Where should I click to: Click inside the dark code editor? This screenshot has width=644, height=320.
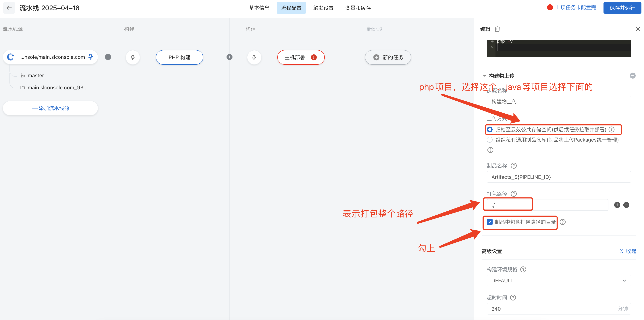(558, 49)
